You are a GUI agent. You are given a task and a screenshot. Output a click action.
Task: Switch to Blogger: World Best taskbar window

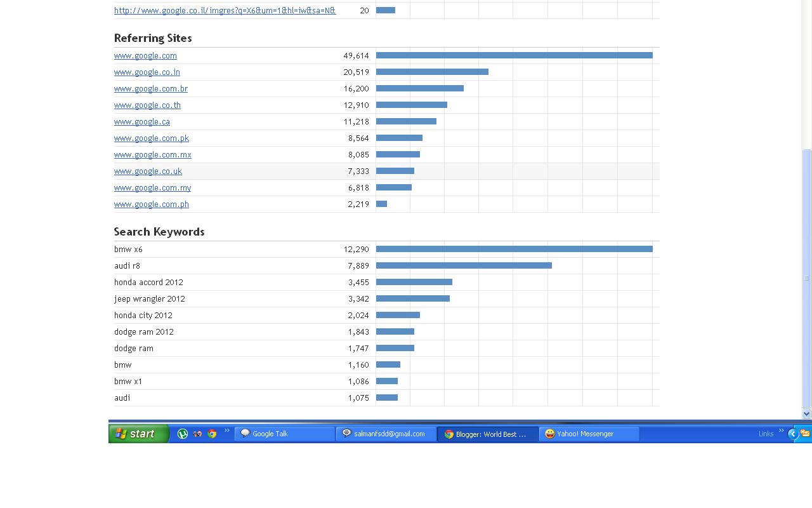coord(488,434)
